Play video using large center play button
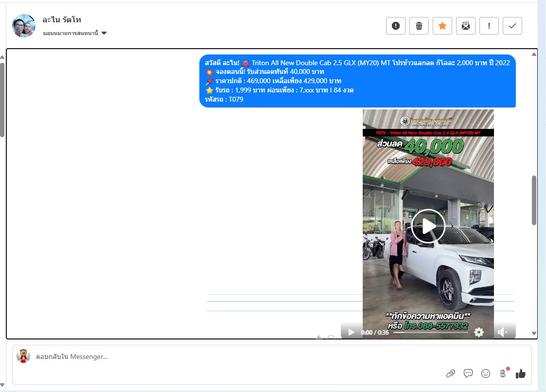The image size is (546, 392). coord(428,226)
